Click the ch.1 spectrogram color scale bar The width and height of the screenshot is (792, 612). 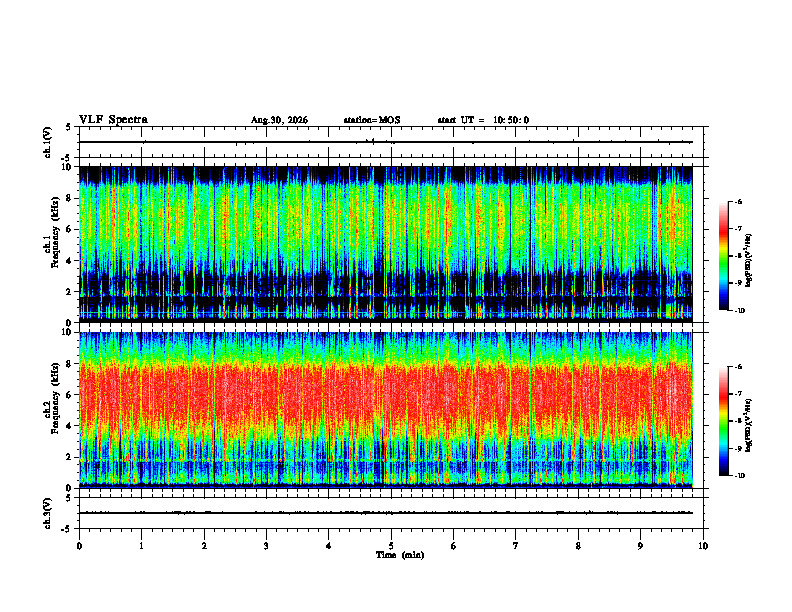723,256
